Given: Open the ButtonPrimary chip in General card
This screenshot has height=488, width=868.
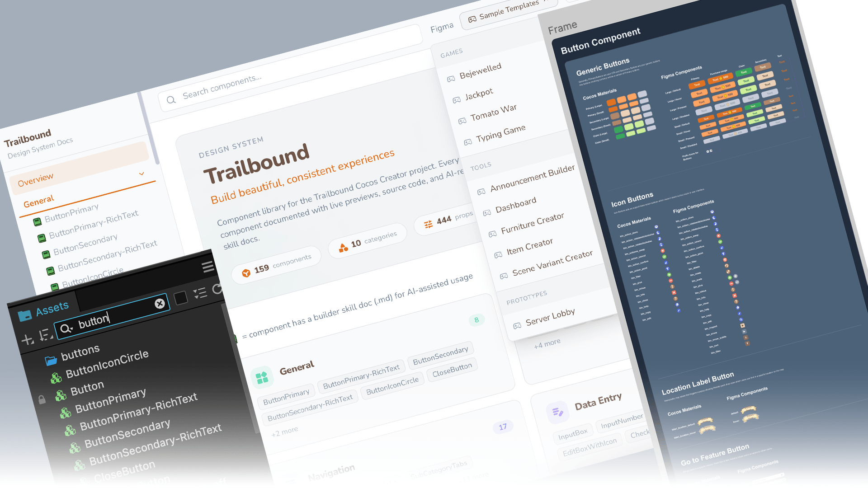Looking at the screenshot, I should 286,396.
